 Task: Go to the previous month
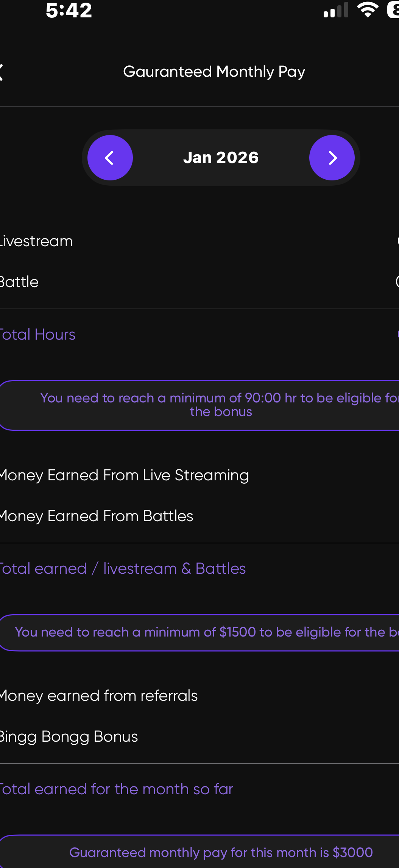(110, 158)
